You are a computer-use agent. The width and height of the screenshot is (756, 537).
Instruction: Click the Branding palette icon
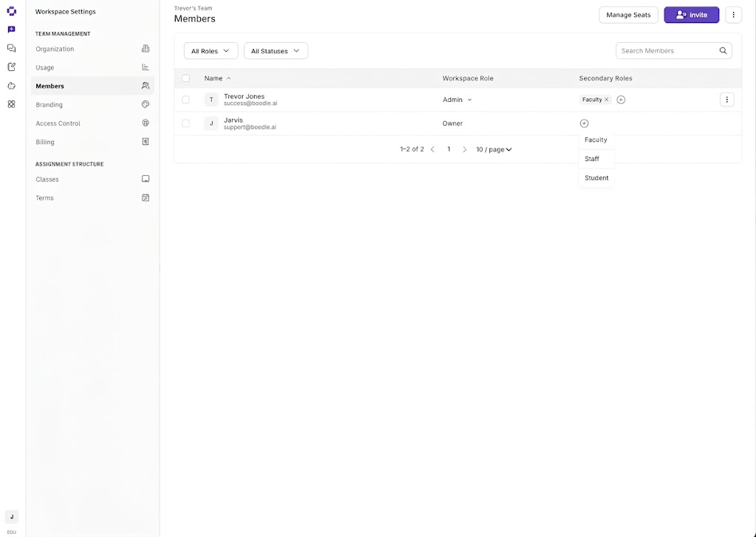(x=145, y=104)
